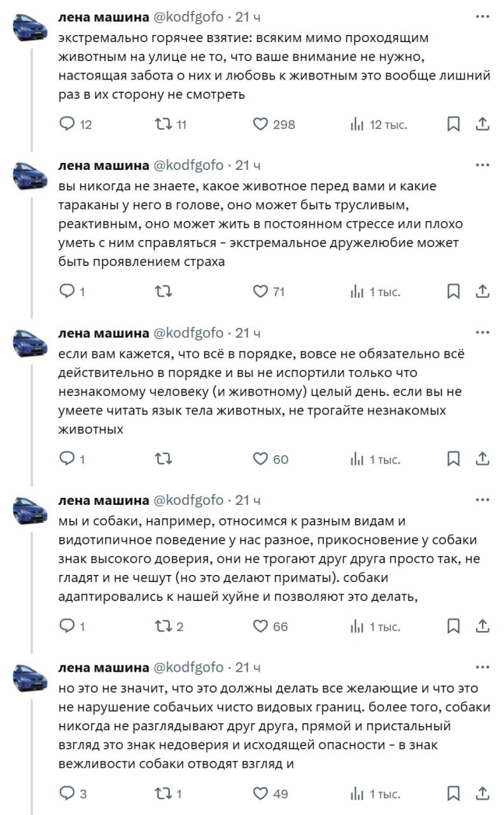The image size is (504, 815).
Task: Retweet the post with 11 retweets
Action: point(164,124)
